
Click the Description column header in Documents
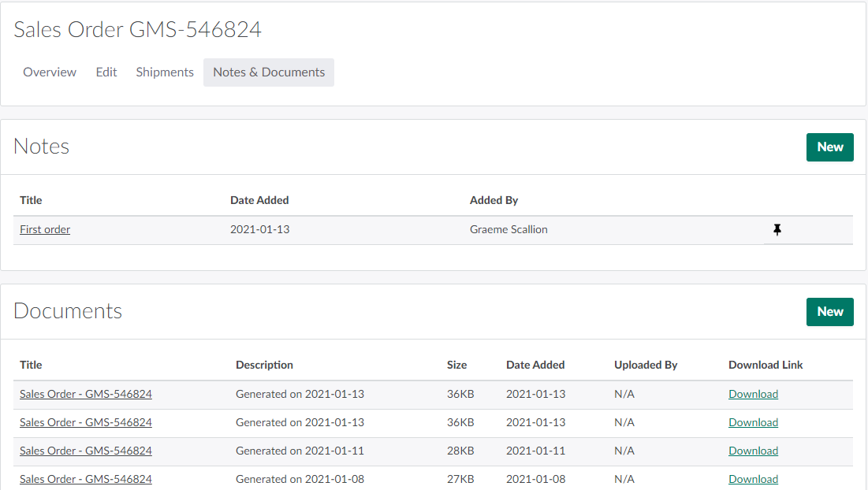pos(264,365)
